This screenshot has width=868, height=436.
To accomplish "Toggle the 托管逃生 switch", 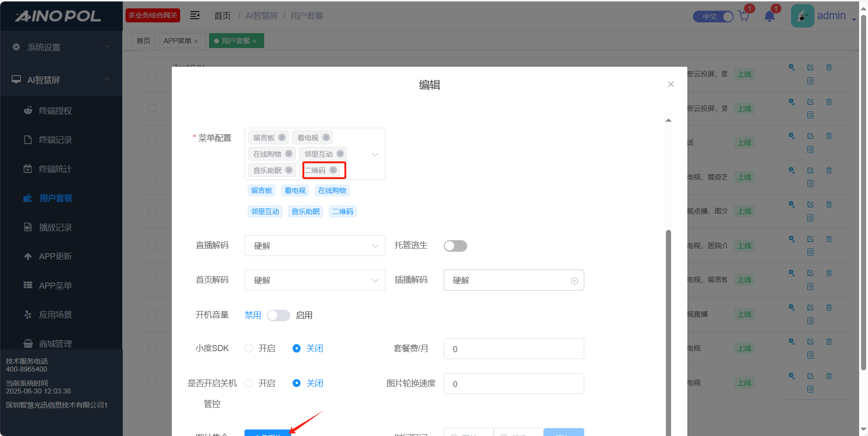I will click(x=455, y=246).
